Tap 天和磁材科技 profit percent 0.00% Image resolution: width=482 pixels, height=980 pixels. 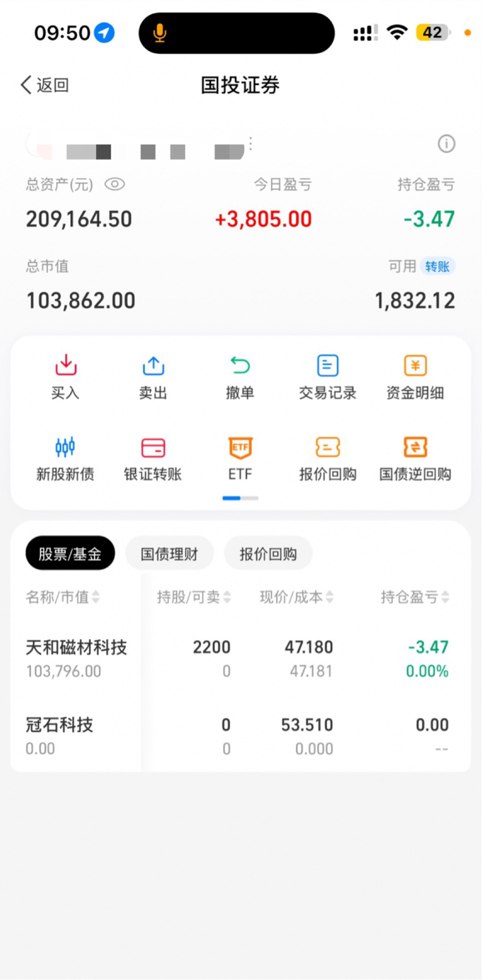[427, 671]
